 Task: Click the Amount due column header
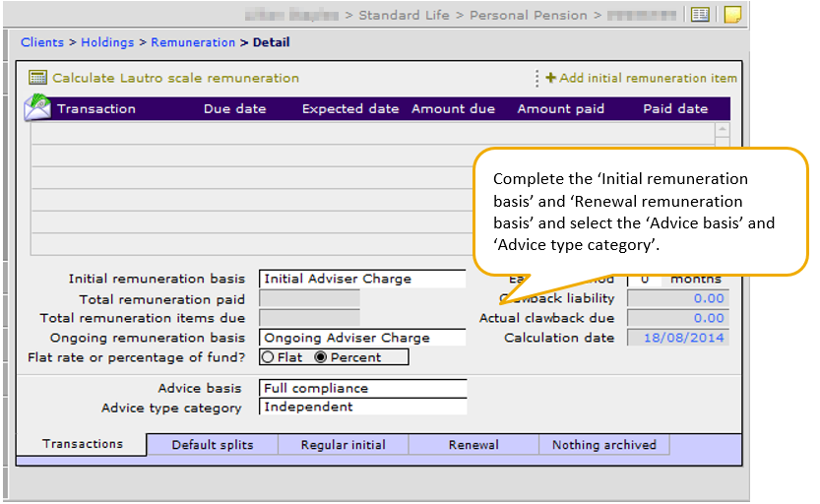pos(453,108)
